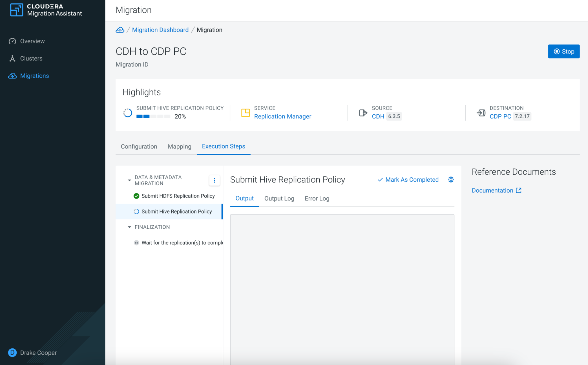
Task: Click the 20% progress value
Action: [180, 116]
